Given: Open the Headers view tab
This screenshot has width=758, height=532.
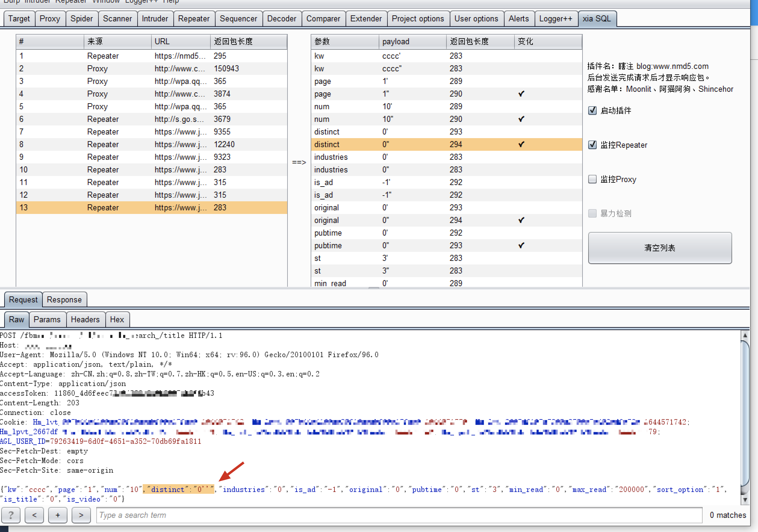Looking at the screenshot, I should click(x=85, y=320).
